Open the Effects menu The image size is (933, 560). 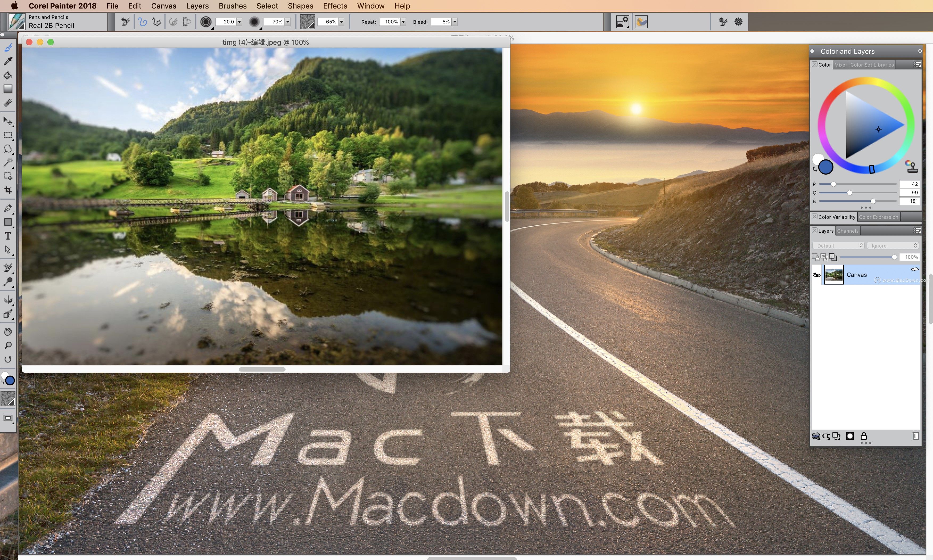point(335,6)
